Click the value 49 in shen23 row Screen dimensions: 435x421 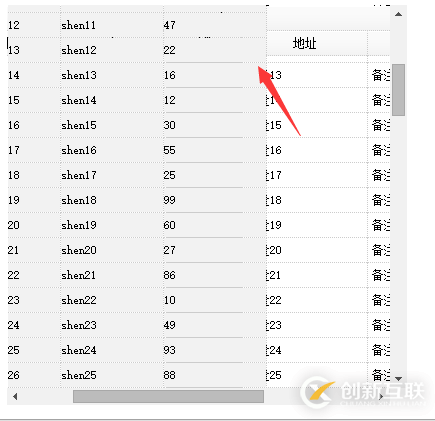coord(169,325)
